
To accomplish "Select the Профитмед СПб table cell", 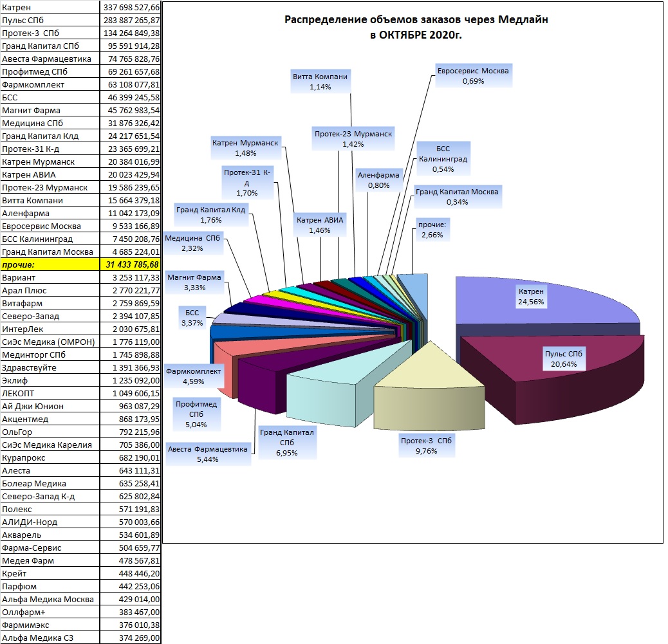I will [x=50, y=71].
